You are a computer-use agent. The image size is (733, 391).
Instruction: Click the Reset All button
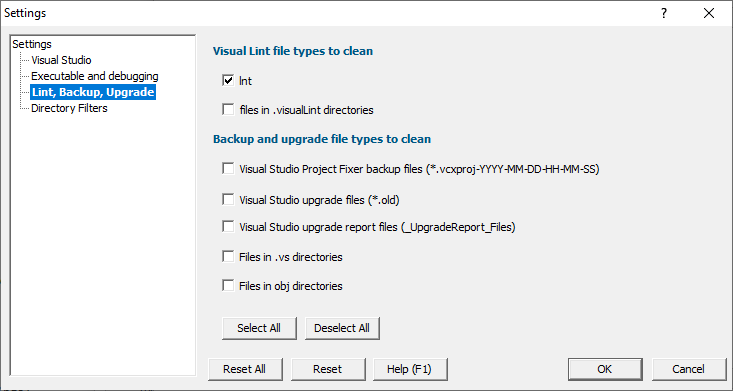tap(244, 369)
